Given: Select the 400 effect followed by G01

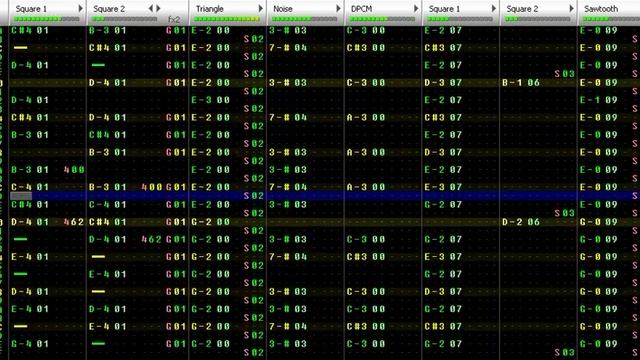Looking at the screenshot, I should 152,187.
